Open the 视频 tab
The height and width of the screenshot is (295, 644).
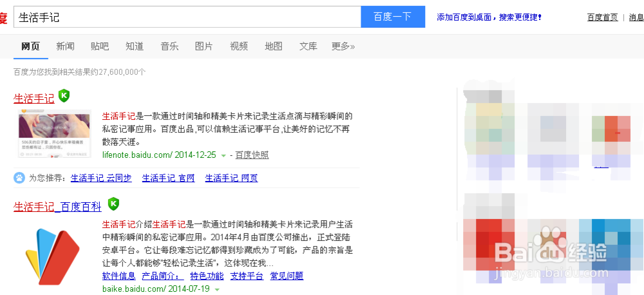tap(239, 46)
